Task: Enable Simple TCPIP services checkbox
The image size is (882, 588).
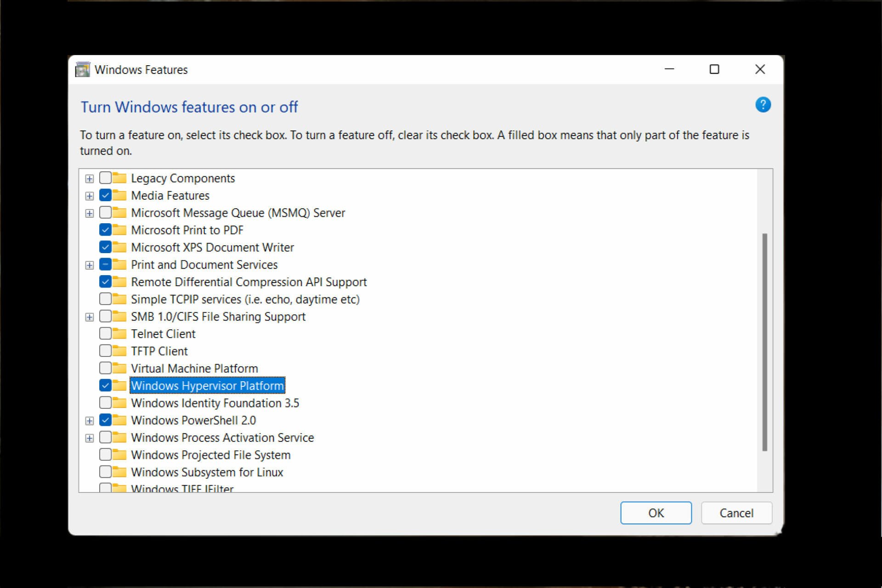Action: (105, 299)
